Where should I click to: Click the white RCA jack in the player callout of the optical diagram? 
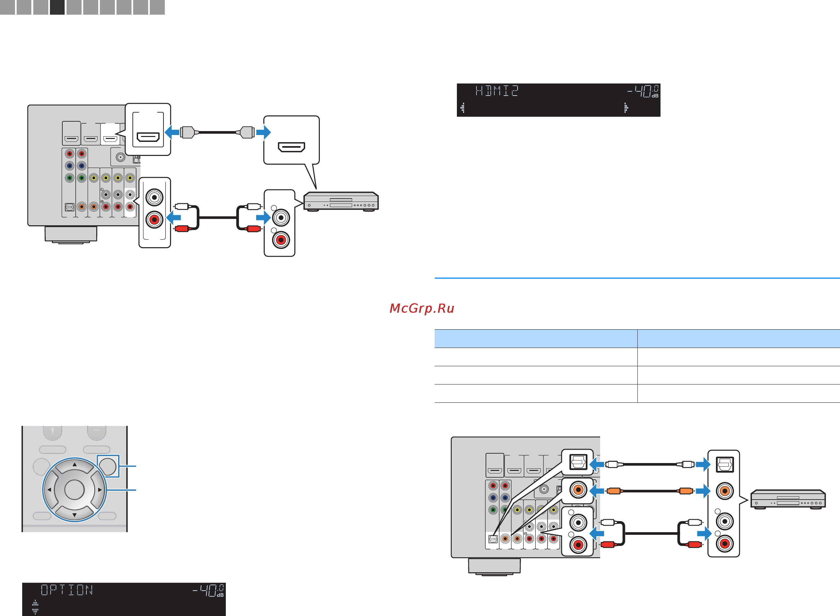coord(724,521)
